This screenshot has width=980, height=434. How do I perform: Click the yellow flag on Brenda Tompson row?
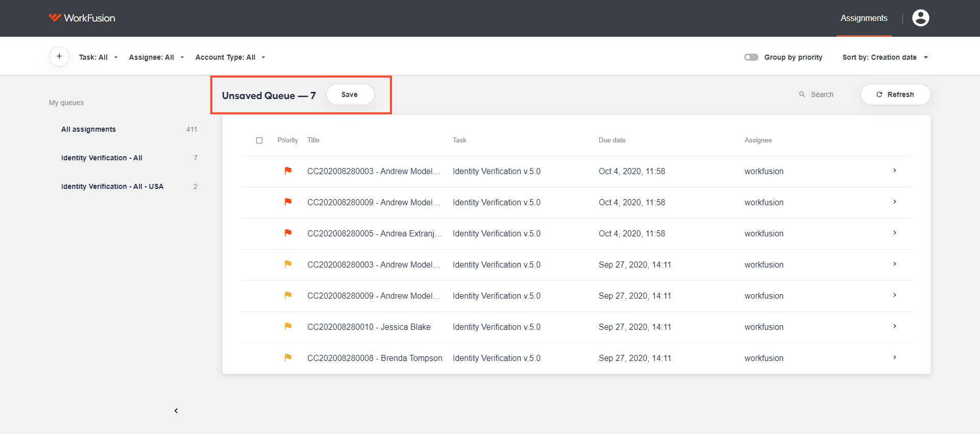click(288, 357)
